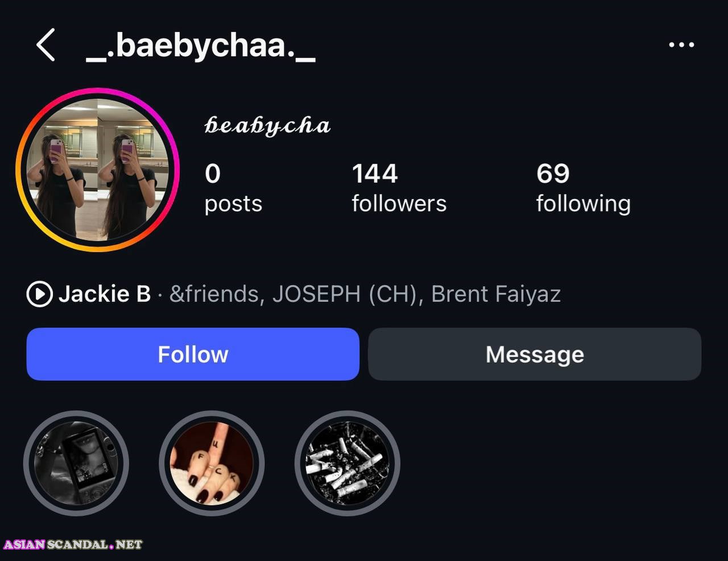The width and height of the screenshot is (728, 561).
Task: Tap the Follow button
Action: [x=193, y=354]
